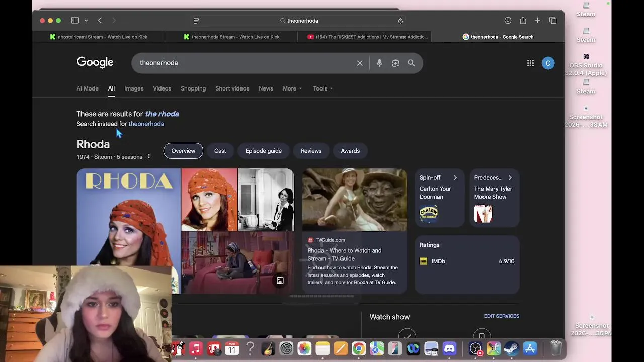Viewport: 644px width, 362px height.
Task: Open Maps in the Dock
Action: (377, 348)
